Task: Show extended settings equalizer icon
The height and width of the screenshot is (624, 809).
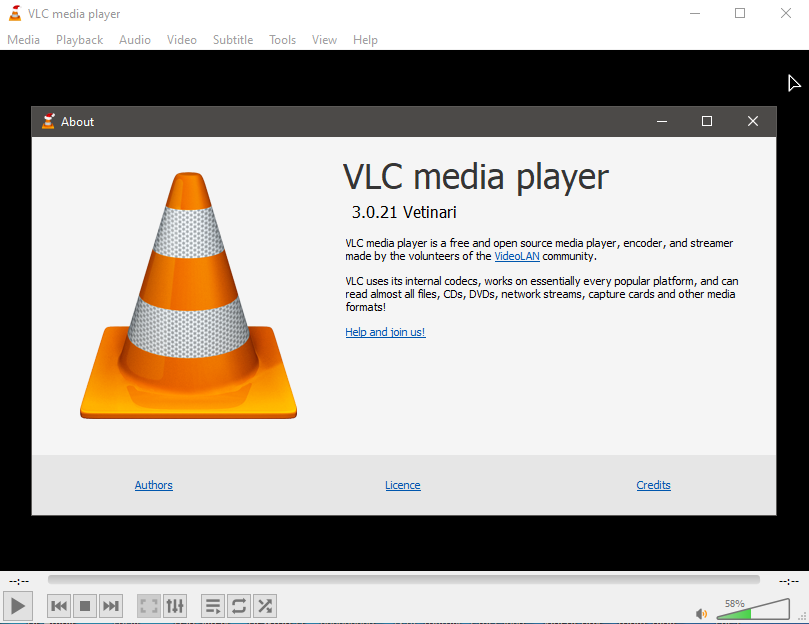Action: [x=175, y=606]
